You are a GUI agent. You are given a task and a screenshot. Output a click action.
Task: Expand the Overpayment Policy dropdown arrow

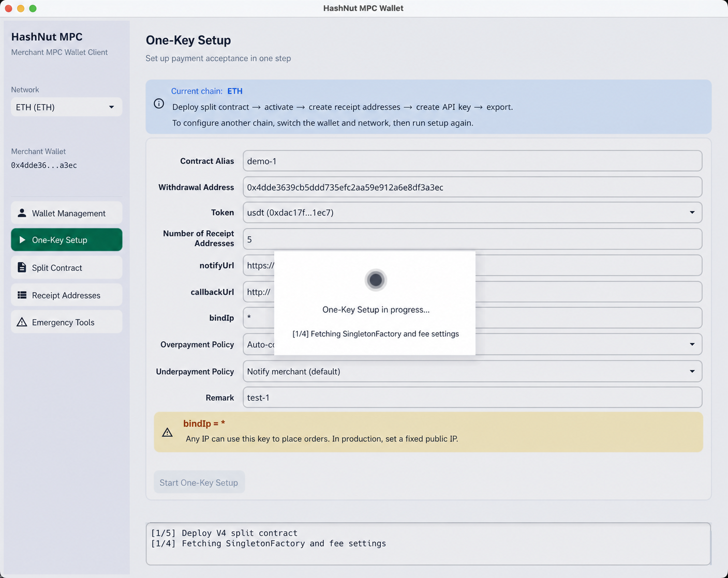click(x=692, y=344)
